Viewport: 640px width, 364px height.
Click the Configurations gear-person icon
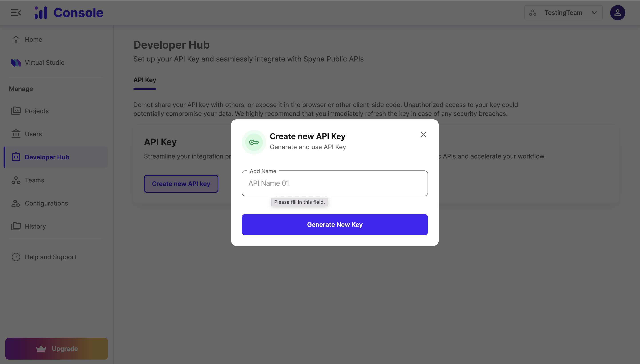[16, 203]
